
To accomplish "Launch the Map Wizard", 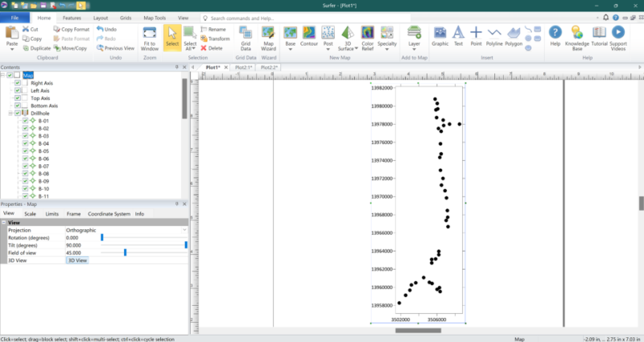I will pyautogui.click(x=268, y=38).
